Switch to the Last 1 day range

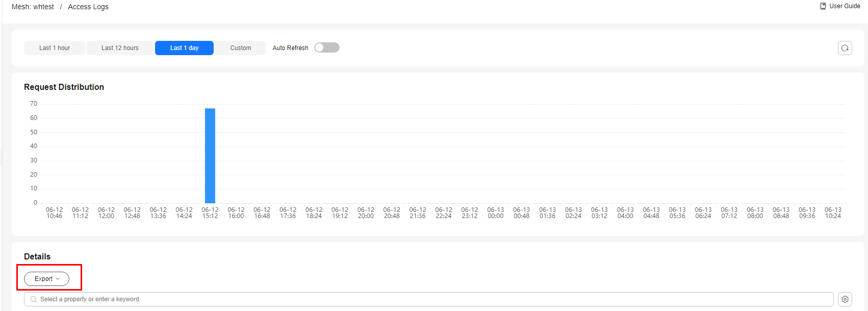tap(184, 48)
